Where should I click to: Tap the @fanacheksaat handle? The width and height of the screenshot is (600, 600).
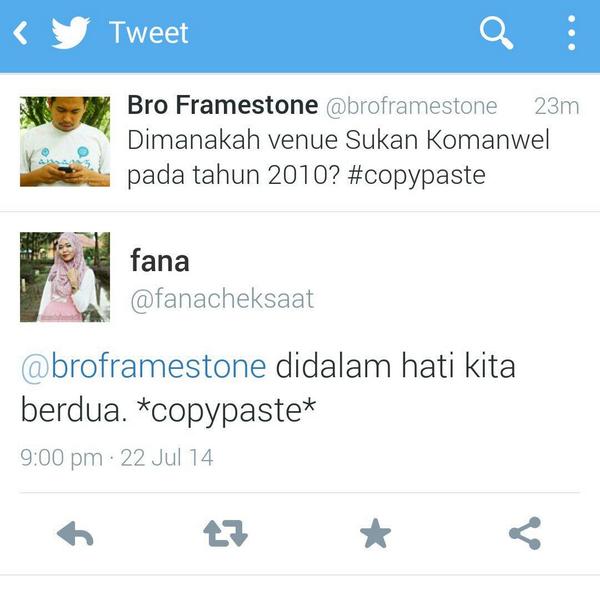(222, 299)
